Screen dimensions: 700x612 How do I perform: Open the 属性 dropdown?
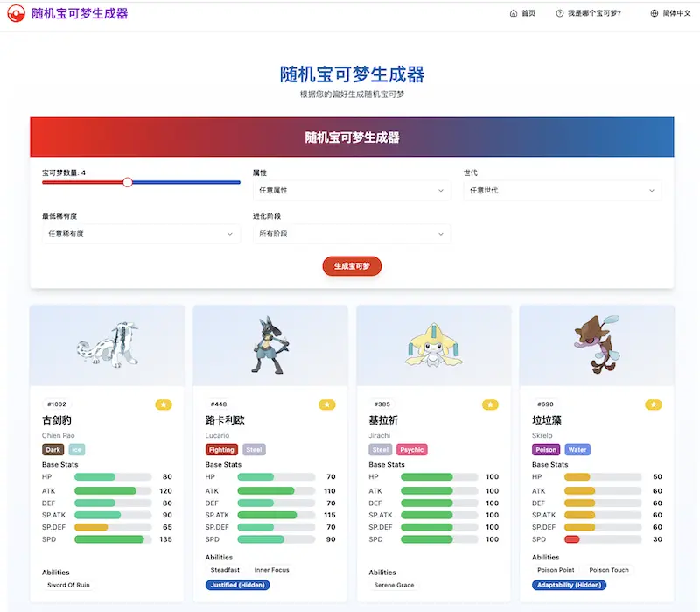351,190
